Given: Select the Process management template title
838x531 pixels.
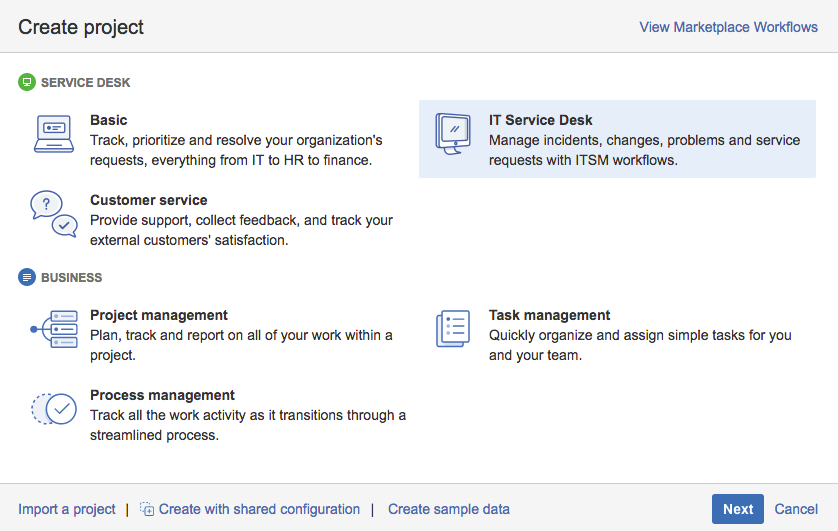Looking at the screenshot, I should tap(162, 395).
